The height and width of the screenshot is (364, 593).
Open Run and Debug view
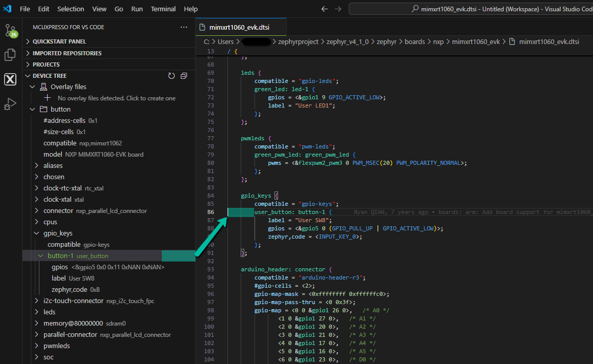[10, 104]
